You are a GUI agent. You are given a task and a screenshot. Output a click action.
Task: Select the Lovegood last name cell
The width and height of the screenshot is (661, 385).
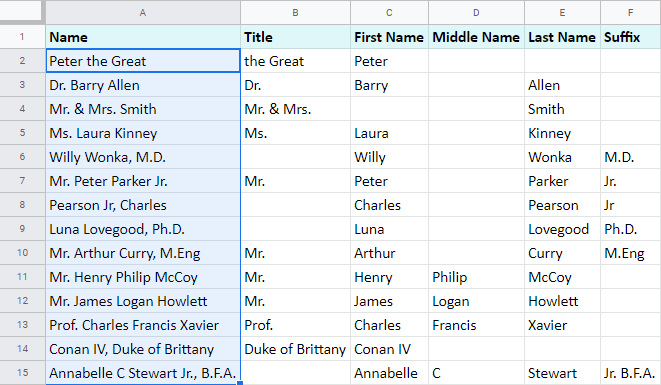pos(562,229)
